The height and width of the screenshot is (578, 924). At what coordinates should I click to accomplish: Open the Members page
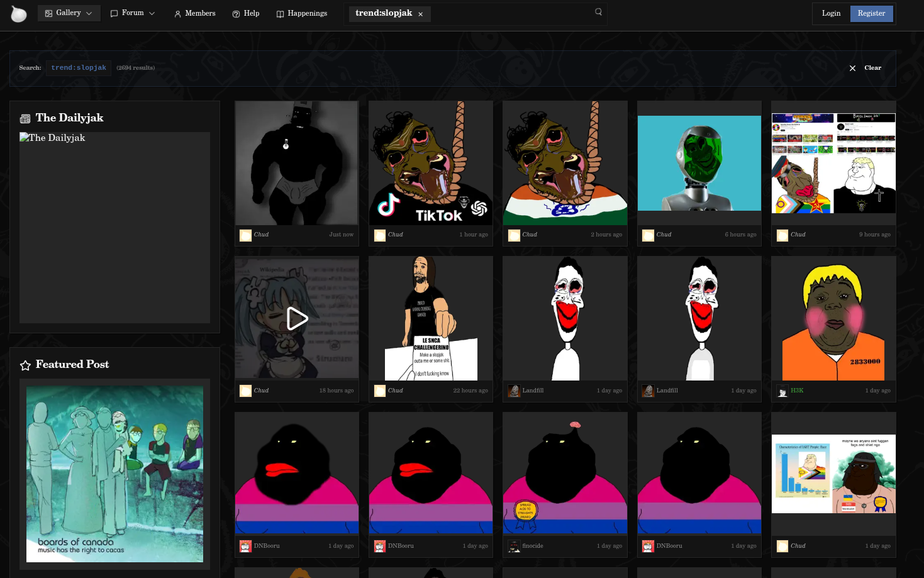pyautogui.click(x=194, y=13)
